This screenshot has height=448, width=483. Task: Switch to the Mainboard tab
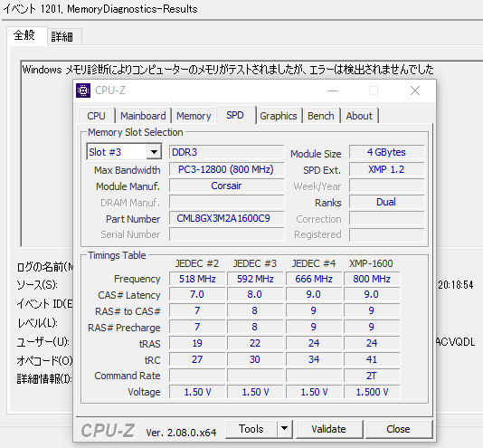pyautogui.click(x=143, y=116)
